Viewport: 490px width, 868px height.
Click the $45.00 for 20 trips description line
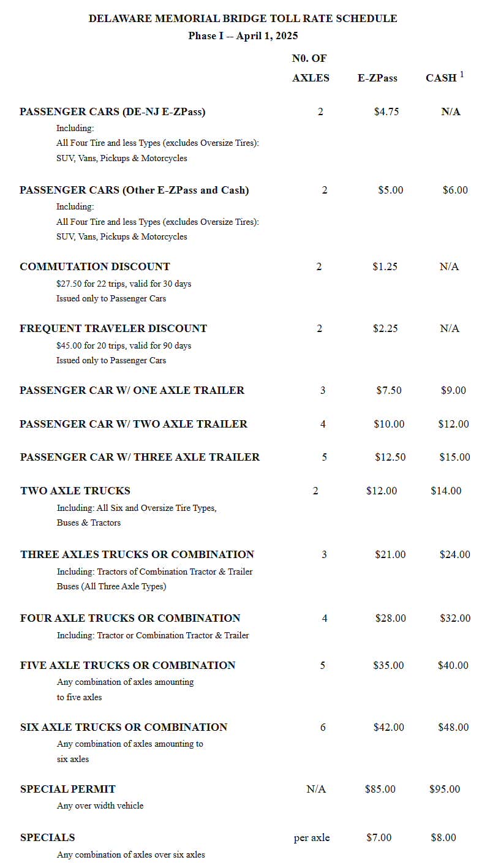[x=124, y=345]
